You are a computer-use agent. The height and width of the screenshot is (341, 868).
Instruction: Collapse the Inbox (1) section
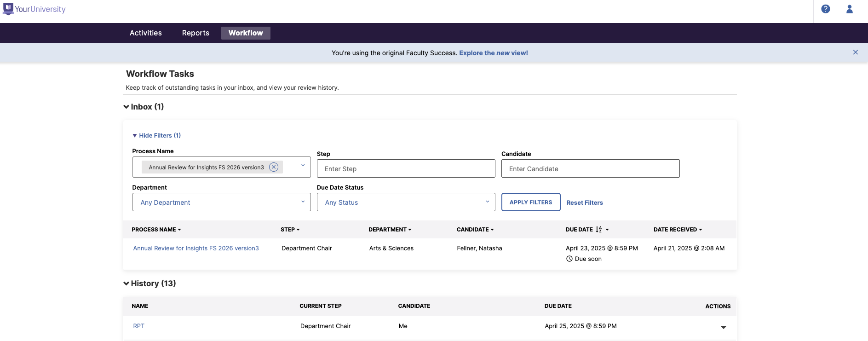coord(144,107)
